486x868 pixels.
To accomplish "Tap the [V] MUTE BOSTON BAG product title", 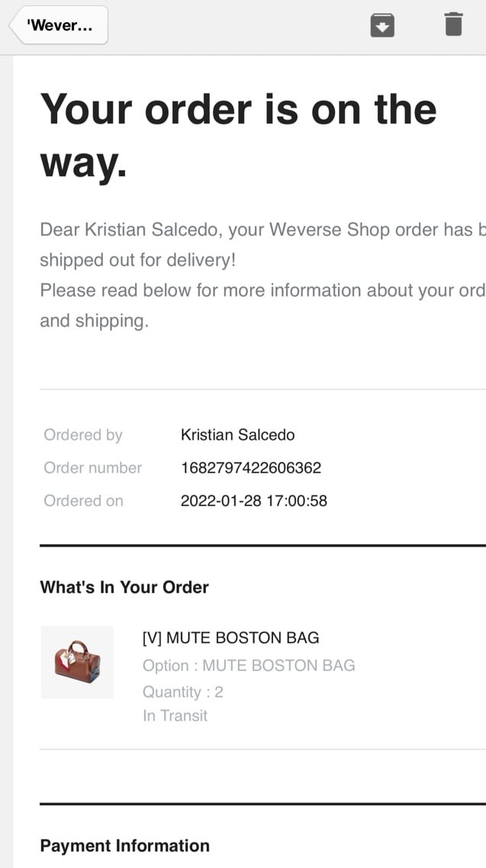I will 231,637.
